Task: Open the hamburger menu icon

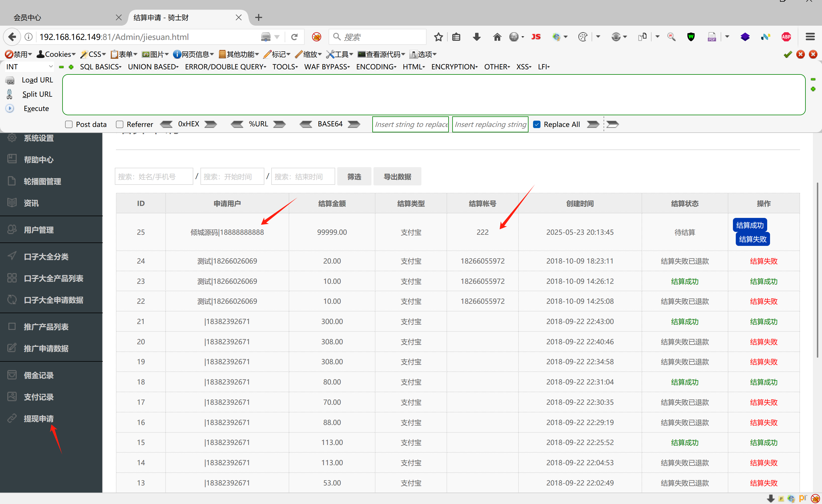Action: 810,37
